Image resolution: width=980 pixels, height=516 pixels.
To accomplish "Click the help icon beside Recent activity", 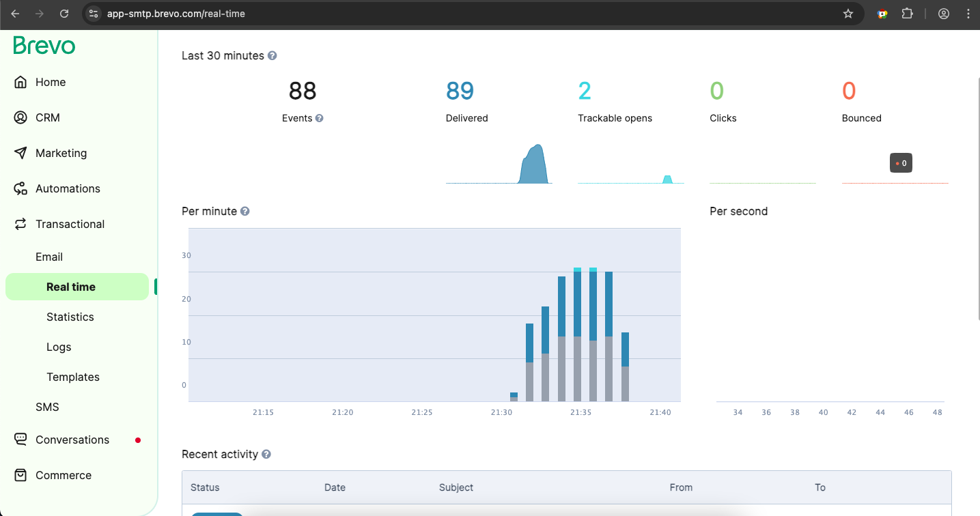I will 266,454.
